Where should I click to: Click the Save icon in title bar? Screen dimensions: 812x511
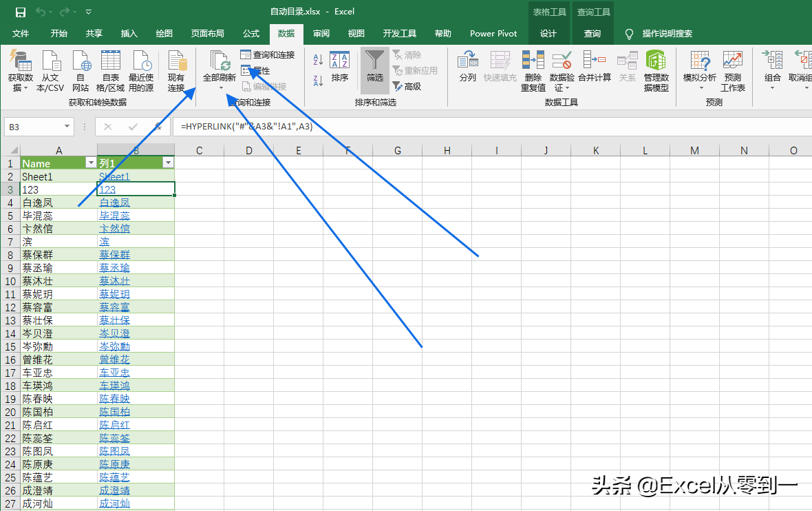point(21,12)
